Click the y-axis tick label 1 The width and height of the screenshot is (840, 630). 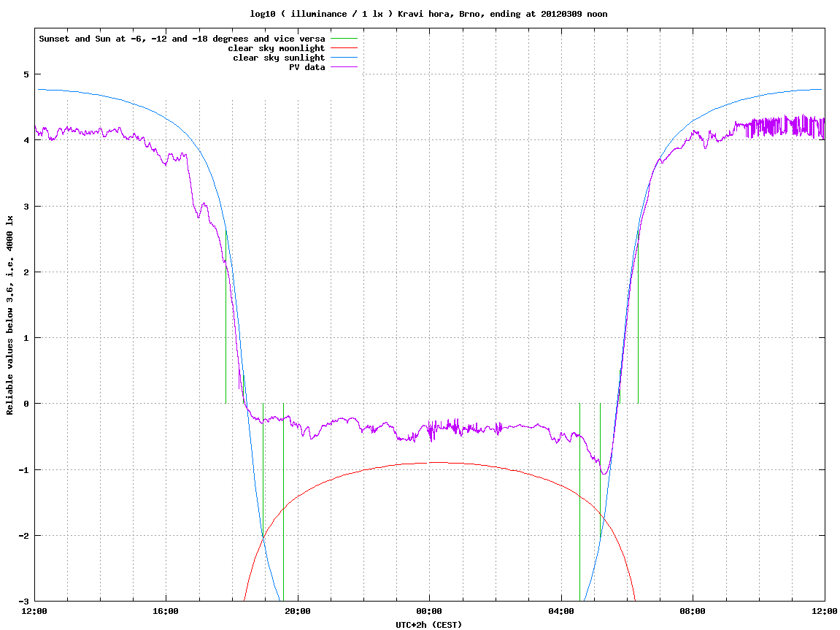pyautogui.click(x=26, y=338)
